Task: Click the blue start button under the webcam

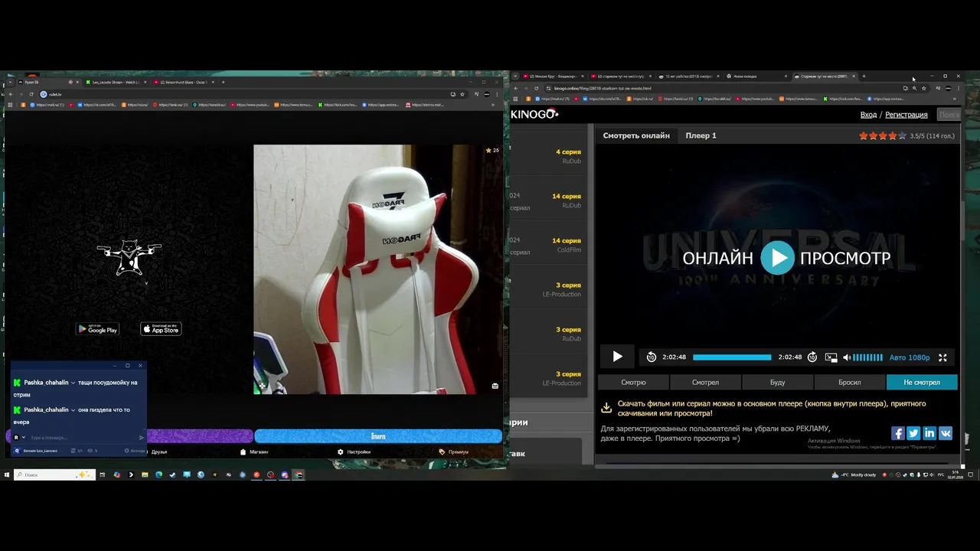Action: click(378, 436)
